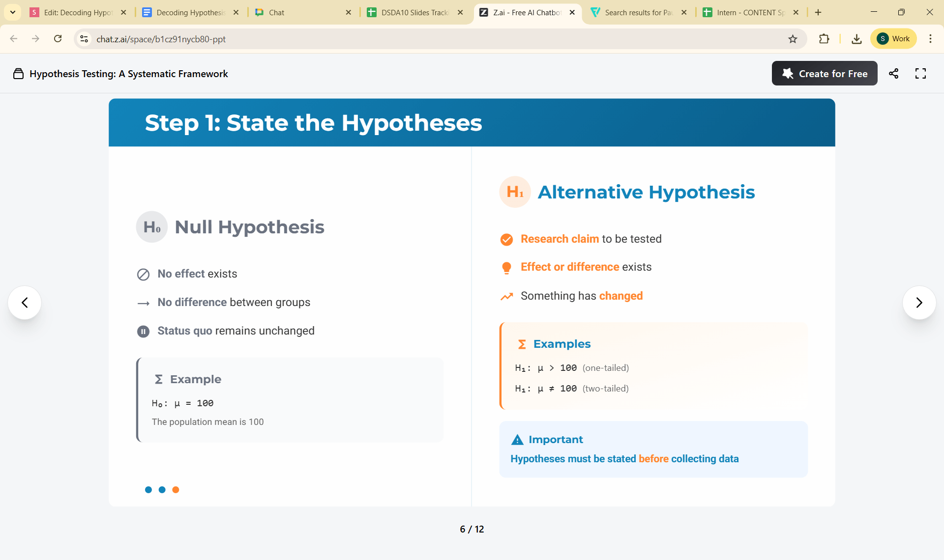The width and height of the screenshot is (944, 560).
Task: Click the pause icon beside Status quo
Action: (x=143, y=332)
